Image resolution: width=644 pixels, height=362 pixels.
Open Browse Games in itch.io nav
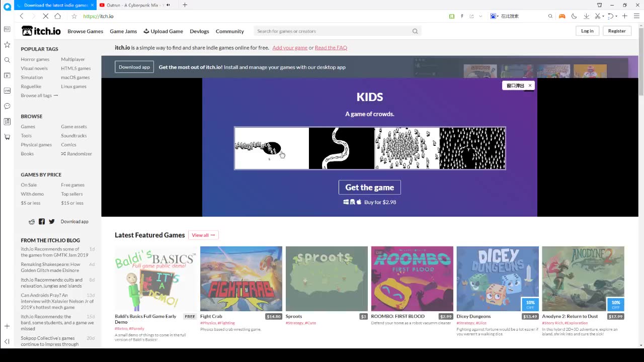tap(85, 31)
